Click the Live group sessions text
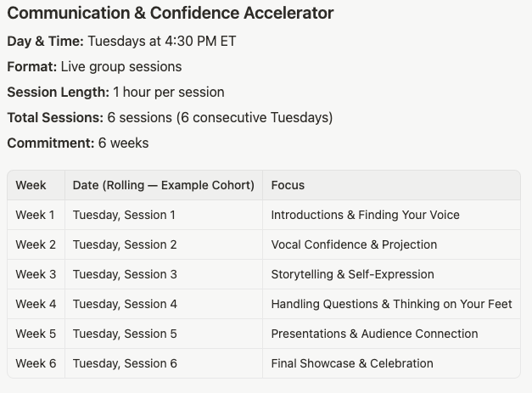The height and width of the screenshot is (393, 532). point(121,67)
